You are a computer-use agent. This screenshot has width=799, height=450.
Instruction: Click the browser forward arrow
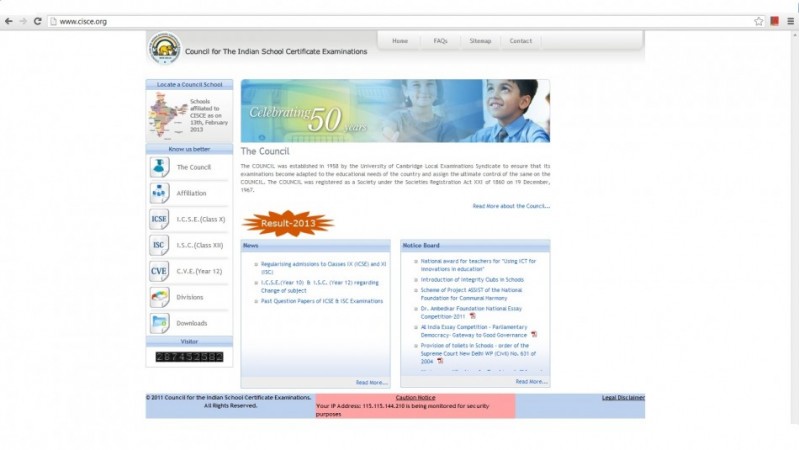point(23,21)
